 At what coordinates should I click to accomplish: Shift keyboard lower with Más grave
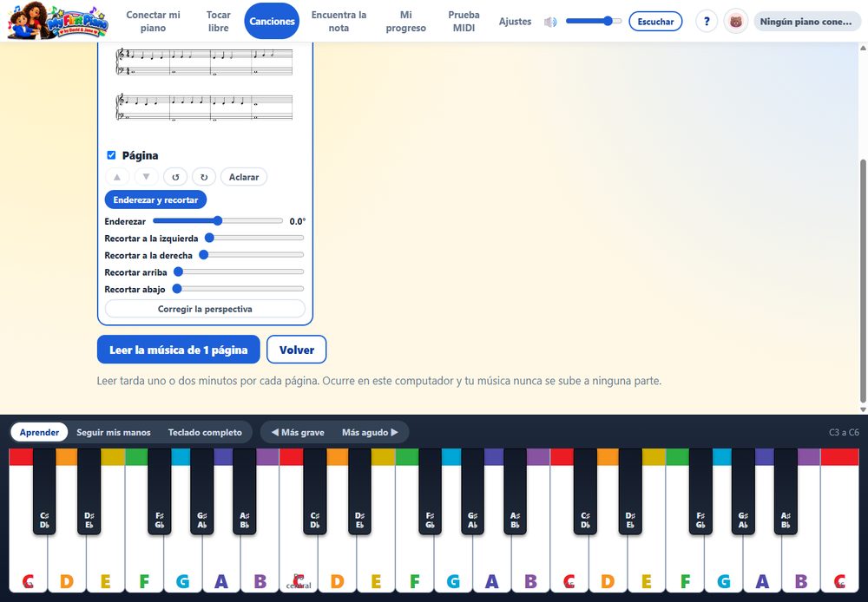click(x=298, y=432)
